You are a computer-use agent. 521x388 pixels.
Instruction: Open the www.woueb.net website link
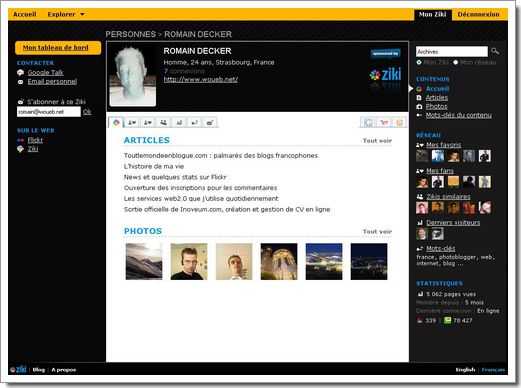[201, 79]
